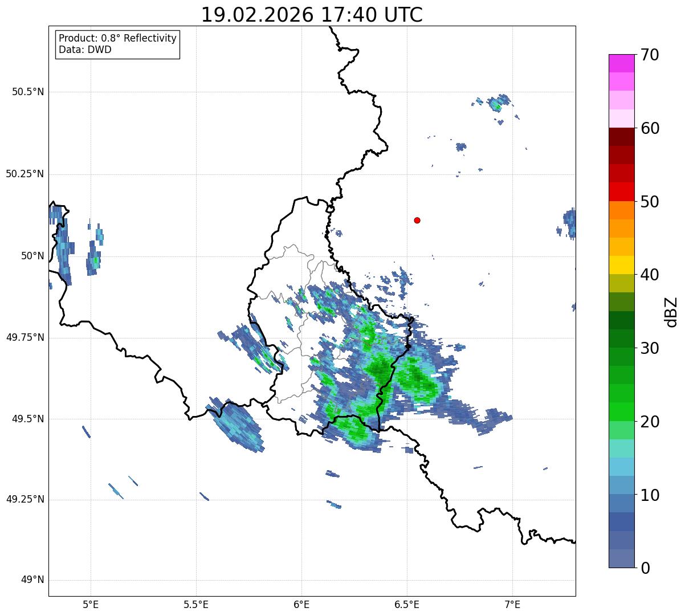Select the 'Data: DWD' label
This screenshot has width=685, height=616.
pyautogui.click(x=85, y=50)
